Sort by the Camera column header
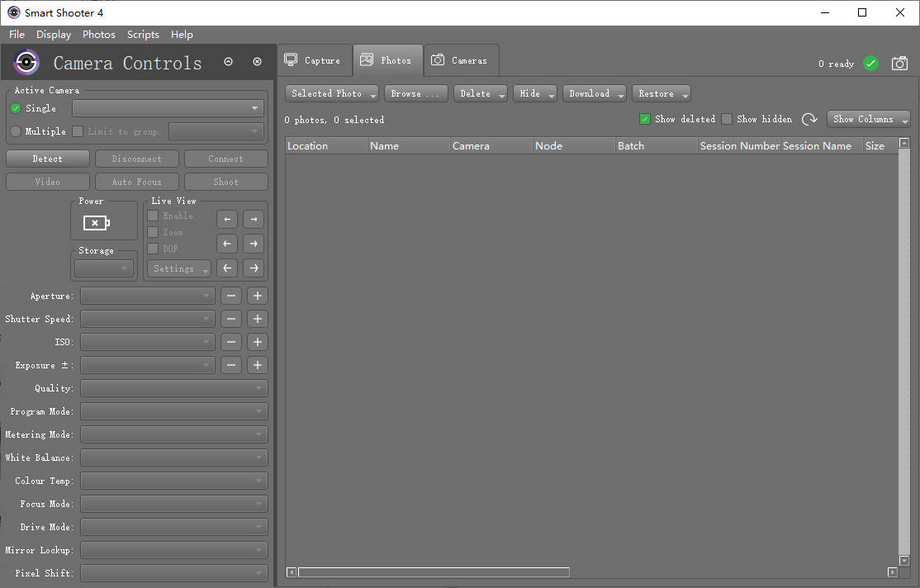 coord(491,145)
